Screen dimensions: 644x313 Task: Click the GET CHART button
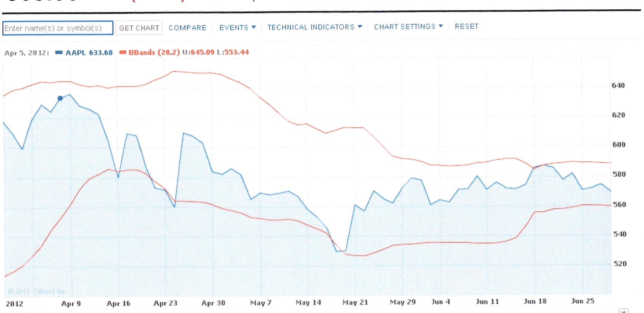point(139,28)
